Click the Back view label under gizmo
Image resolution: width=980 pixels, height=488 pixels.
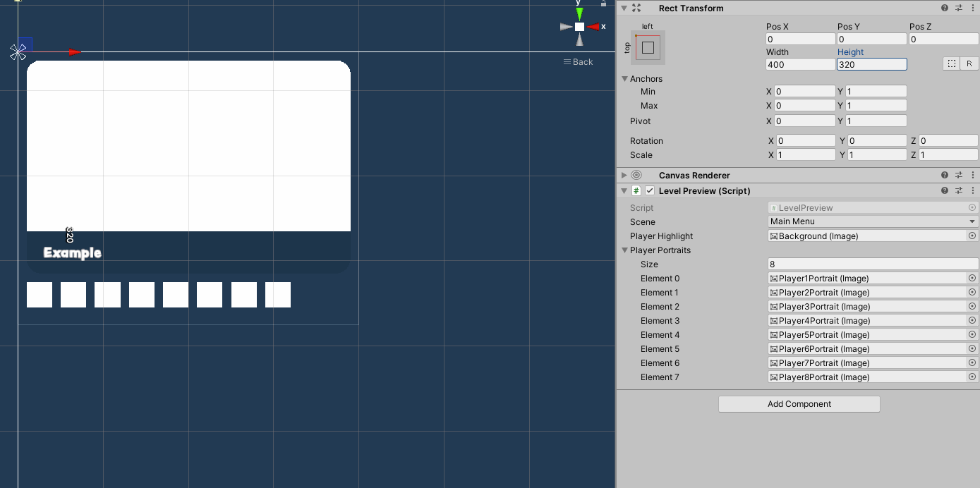[x=579, y=62]
